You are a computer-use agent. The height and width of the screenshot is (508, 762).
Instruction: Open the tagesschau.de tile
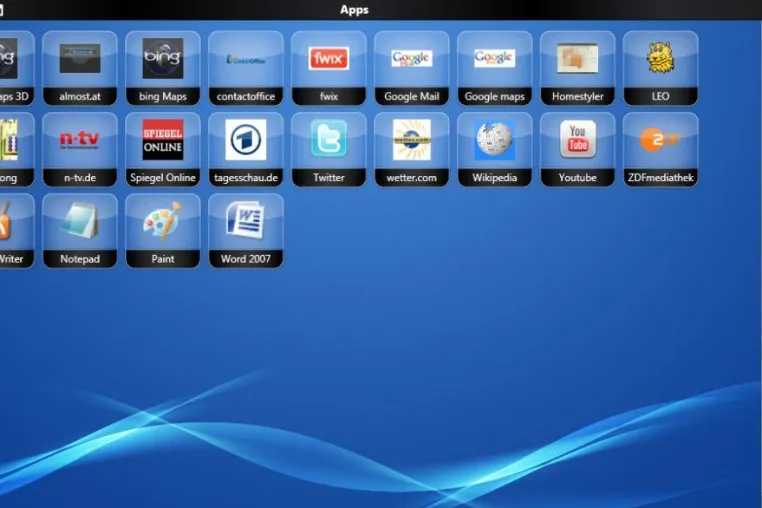point(246,150)
